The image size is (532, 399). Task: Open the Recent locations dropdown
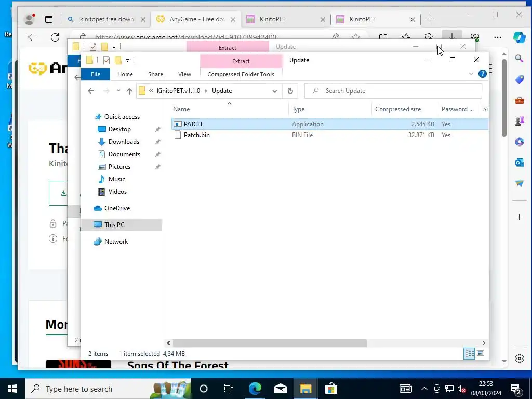click(118, 91)
